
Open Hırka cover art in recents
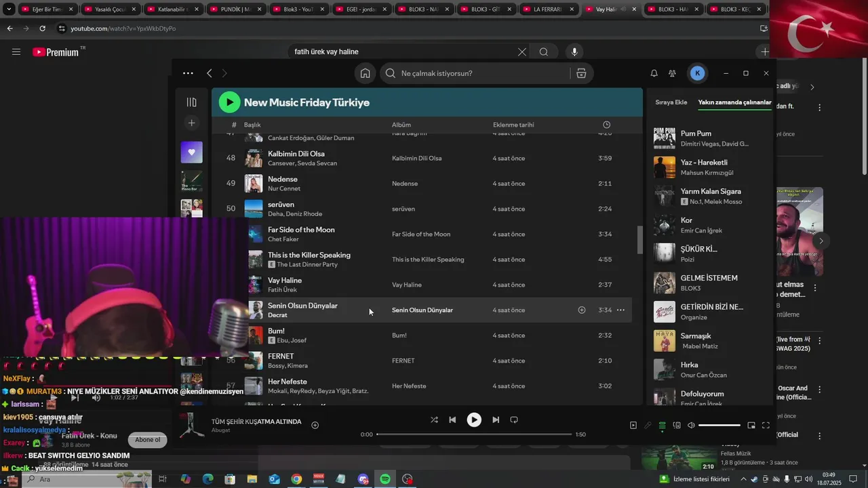tap(665, 369)
